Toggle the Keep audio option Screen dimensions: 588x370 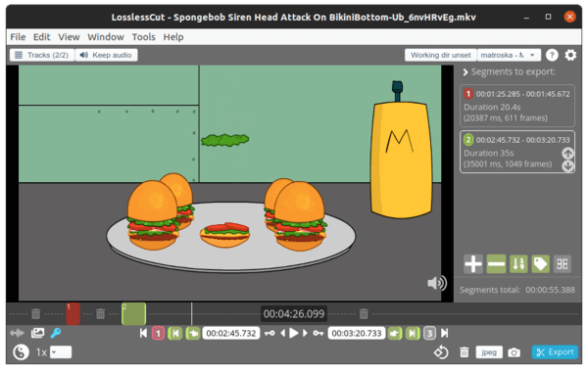click(106, 55)
